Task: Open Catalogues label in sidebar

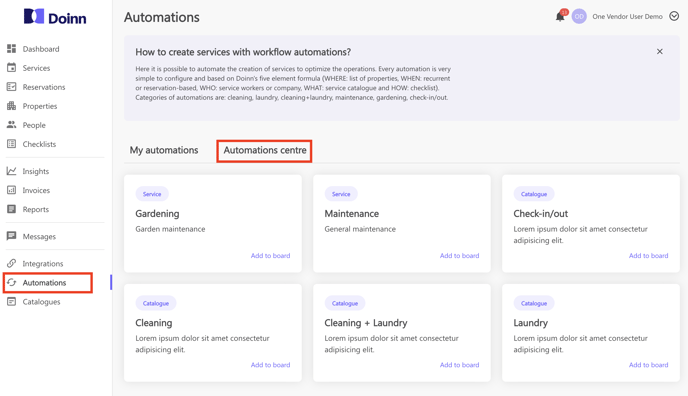Action: (42, 302)
